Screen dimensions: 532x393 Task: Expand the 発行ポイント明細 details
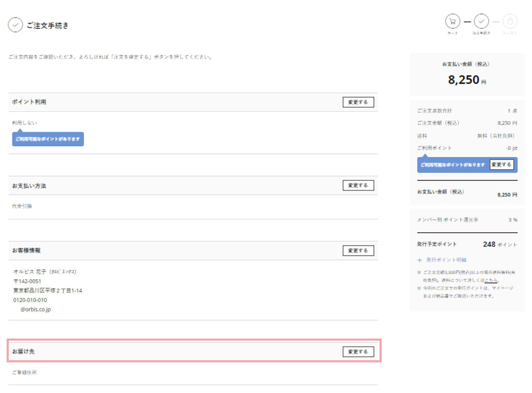446,260
